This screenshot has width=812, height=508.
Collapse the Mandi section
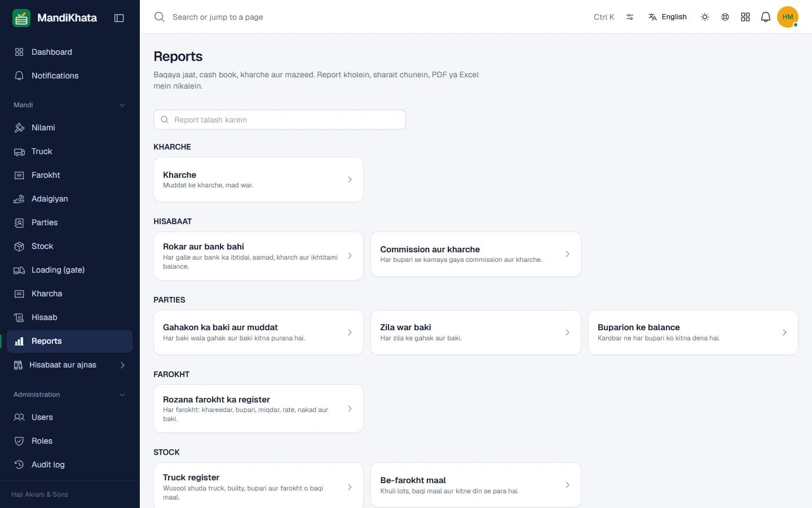pyautogui.click(x=70, y=105)
